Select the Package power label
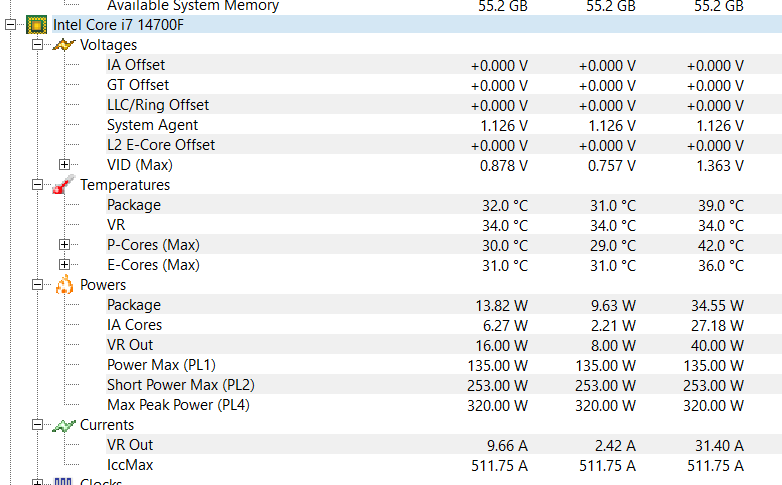The image size is (782, 485). [x=134, y=305]
